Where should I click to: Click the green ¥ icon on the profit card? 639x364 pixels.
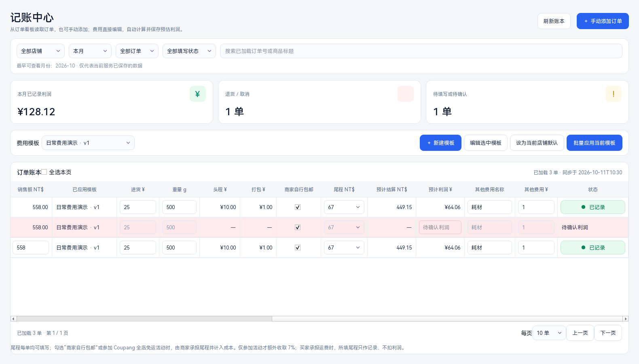(x=198, y=94)
